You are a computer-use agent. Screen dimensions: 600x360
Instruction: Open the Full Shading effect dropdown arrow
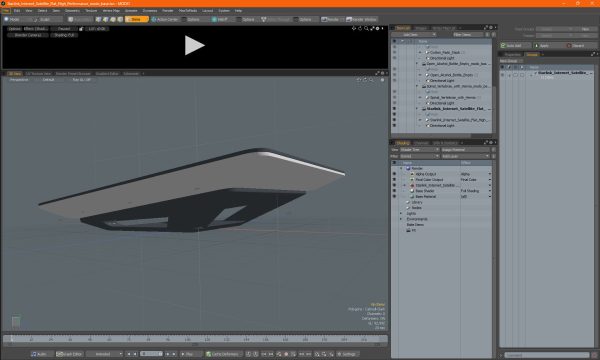click(489, 191)
